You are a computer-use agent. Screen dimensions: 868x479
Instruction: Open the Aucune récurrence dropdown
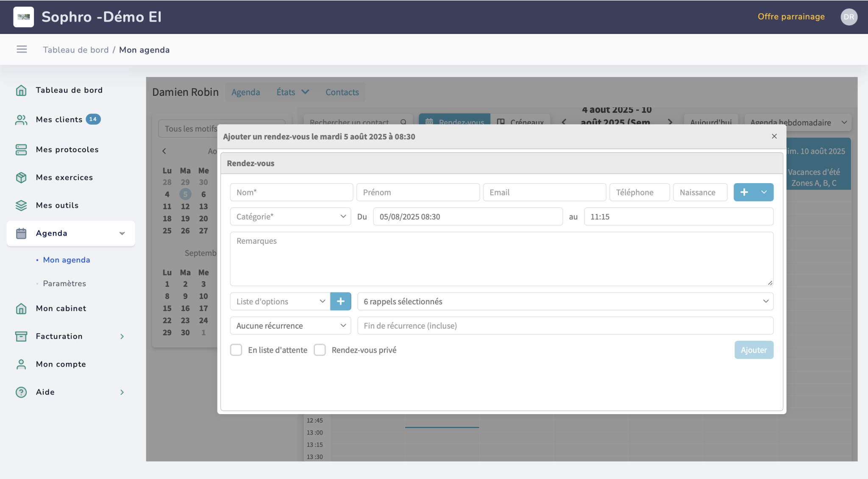tap(290, 326)
